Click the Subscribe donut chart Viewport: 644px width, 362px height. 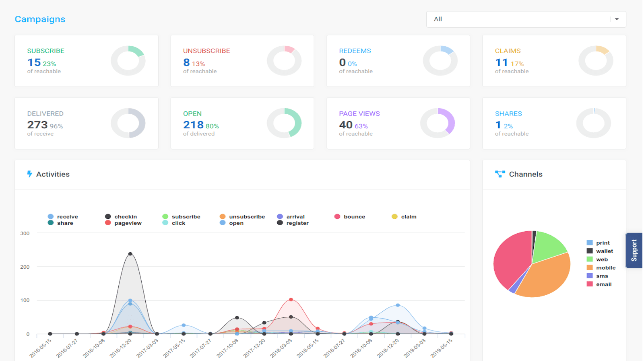click(128, 61)
